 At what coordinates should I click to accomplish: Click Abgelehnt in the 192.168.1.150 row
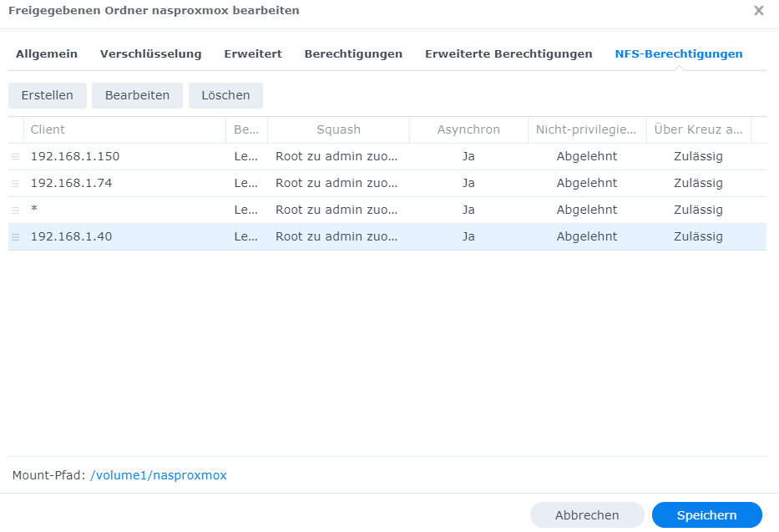(587, 156)
